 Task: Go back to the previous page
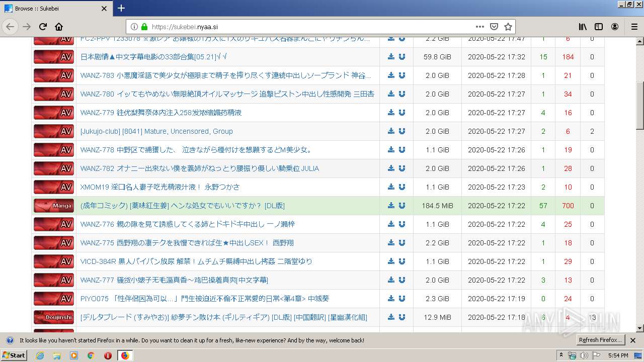10,27
